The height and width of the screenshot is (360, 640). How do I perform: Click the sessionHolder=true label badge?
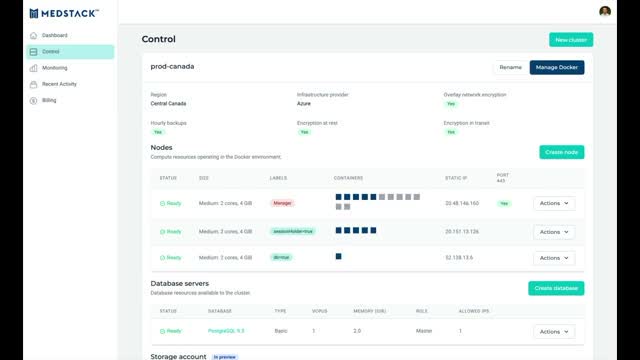point(293,231)
